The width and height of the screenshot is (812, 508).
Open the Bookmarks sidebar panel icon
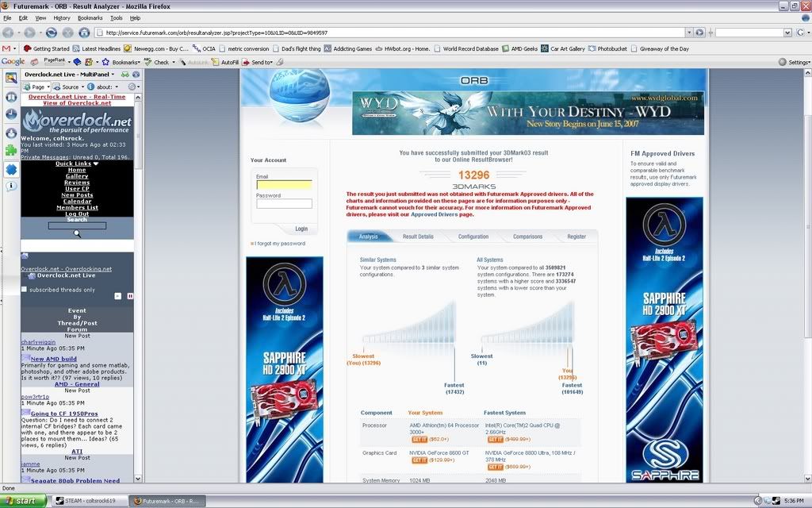click(11, 97)
